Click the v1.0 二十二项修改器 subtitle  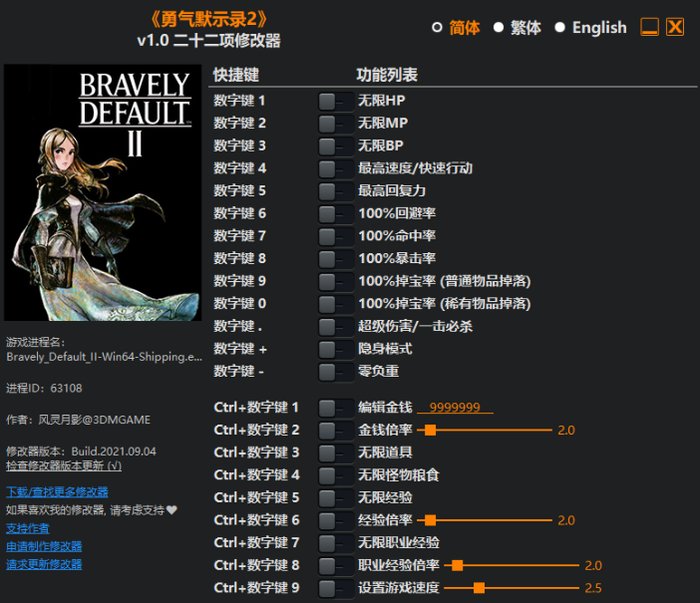[x=209, y=41]
